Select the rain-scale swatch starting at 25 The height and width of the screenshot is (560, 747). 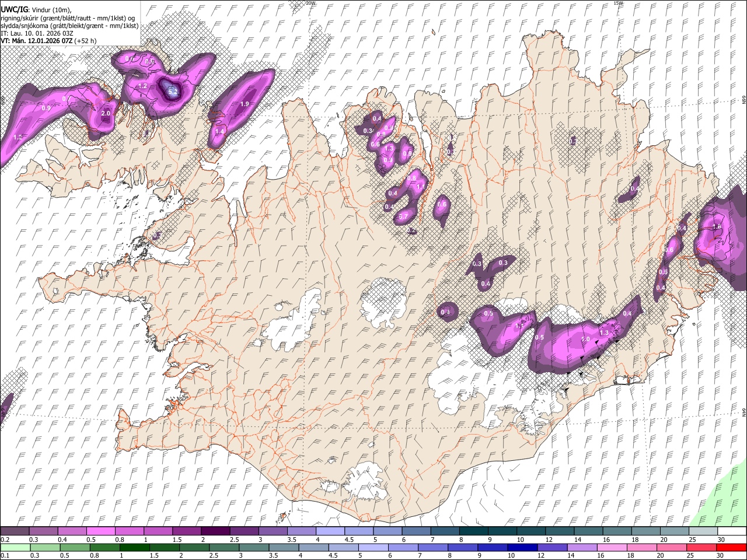(x=701, y=548)
